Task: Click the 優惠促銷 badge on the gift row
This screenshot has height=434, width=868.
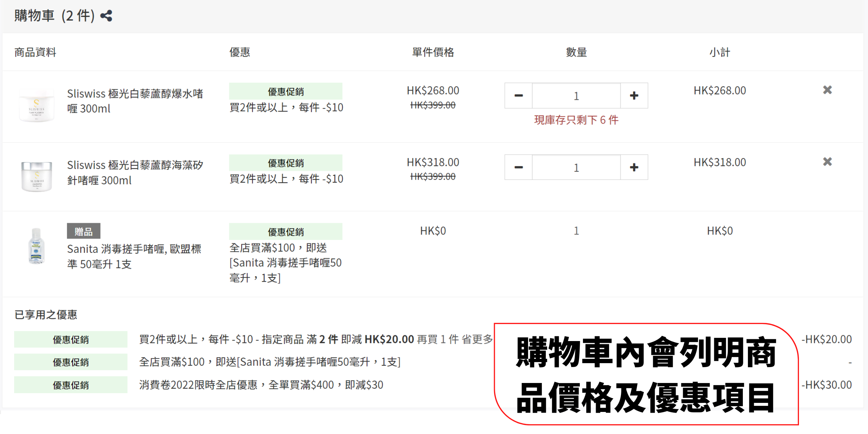Action: [285, 232]
